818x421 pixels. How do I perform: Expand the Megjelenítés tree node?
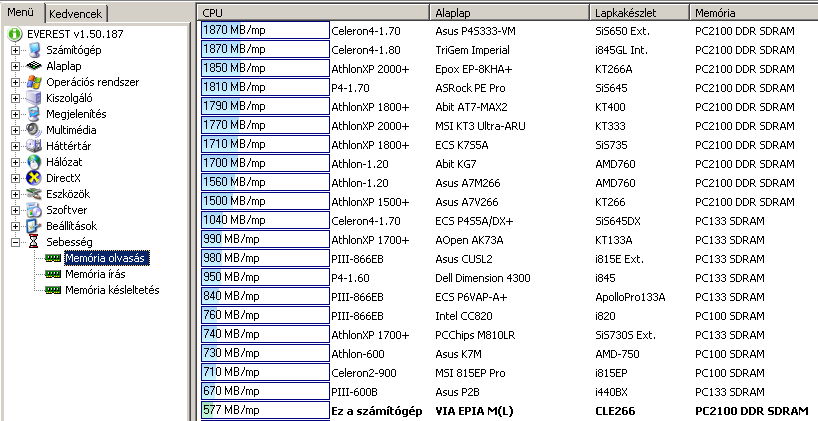coord(15,114)
